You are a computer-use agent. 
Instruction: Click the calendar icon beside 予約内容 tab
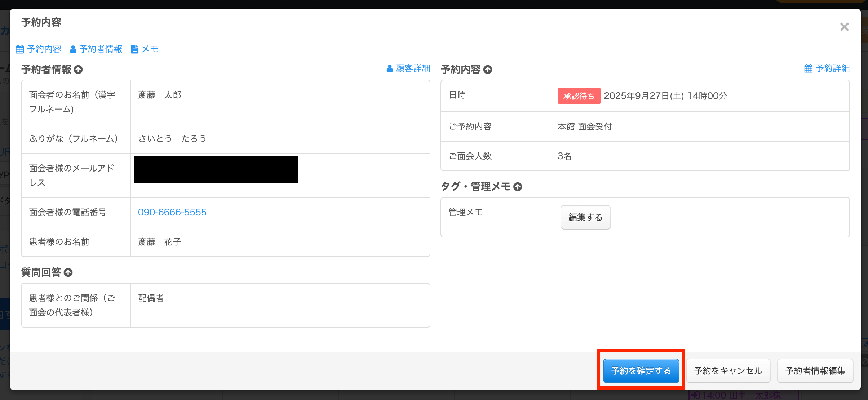coord(20,49)
